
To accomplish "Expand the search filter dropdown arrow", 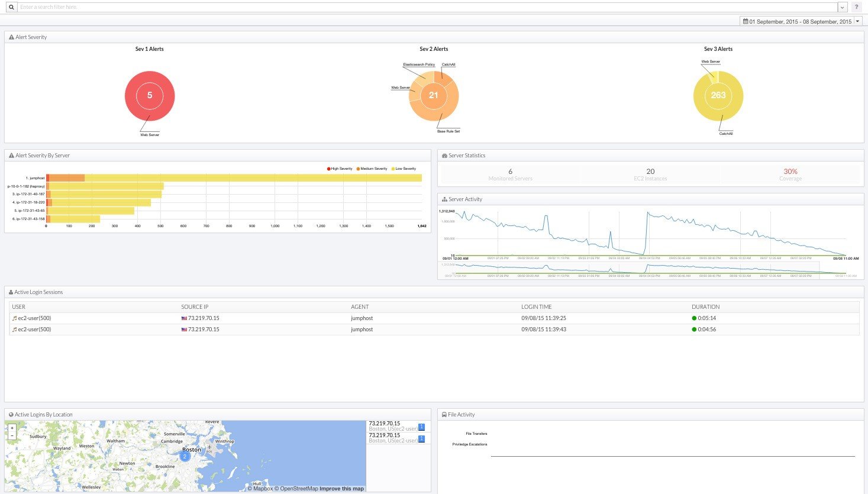I will coord(843,7).
